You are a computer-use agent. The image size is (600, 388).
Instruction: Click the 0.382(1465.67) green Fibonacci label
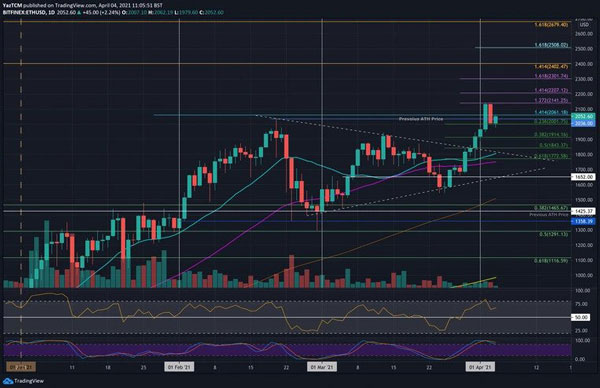pyautogui.click(x=551, y=208)
